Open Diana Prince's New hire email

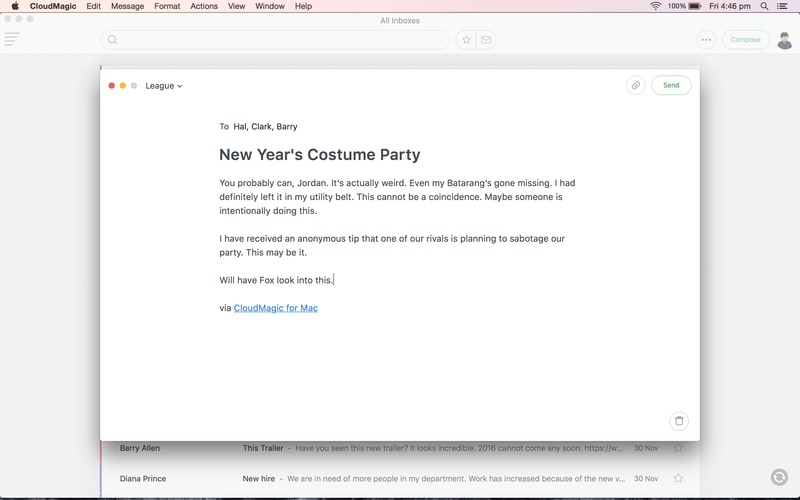pos(400,479)
